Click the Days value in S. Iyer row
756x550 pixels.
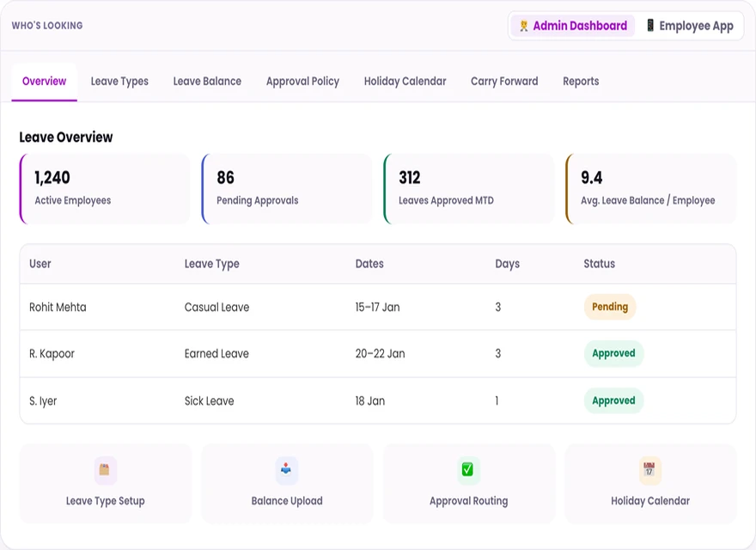497,401
